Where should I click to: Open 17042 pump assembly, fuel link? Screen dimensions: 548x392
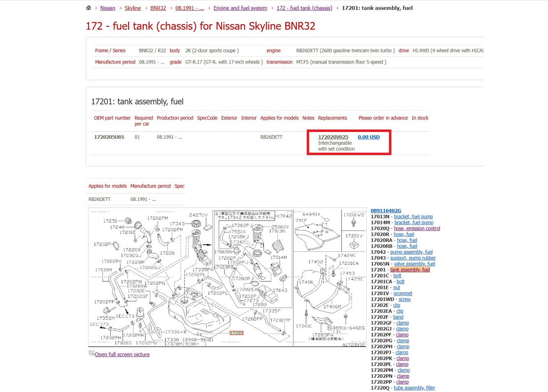pos(411,252)
